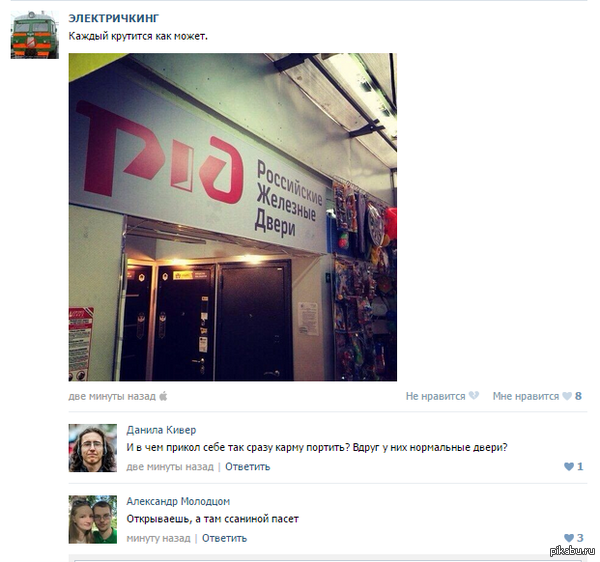Reply to Данила Кивер's comment
This screenshot has height=562, width=600.
pos(248,467)
